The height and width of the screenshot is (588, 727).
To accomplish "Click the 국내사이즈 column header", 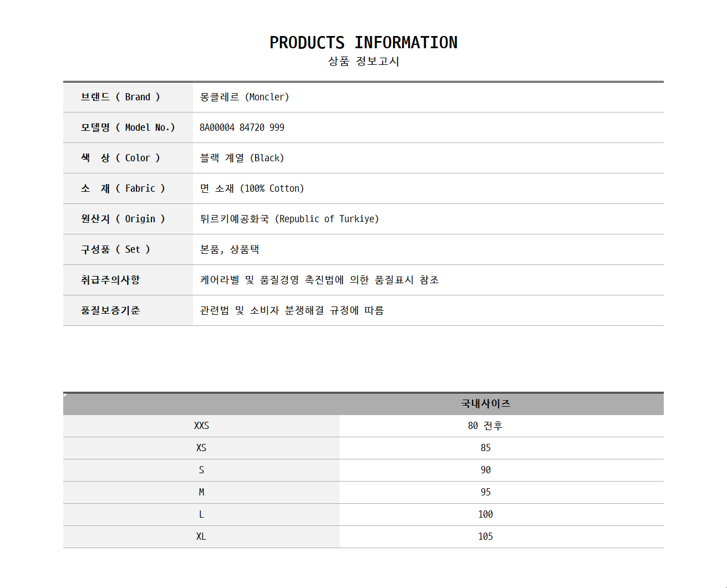I will coord(485,403).
